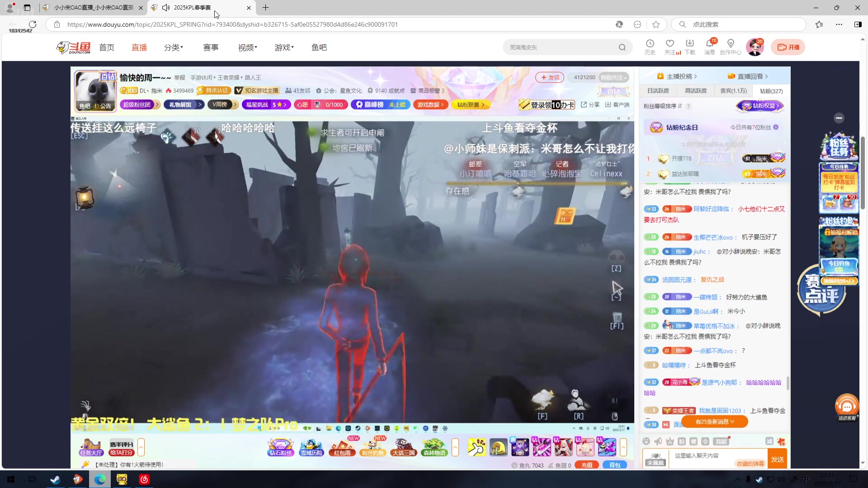Switch to the 钻粉(327) tab

(x=771, y=91)
